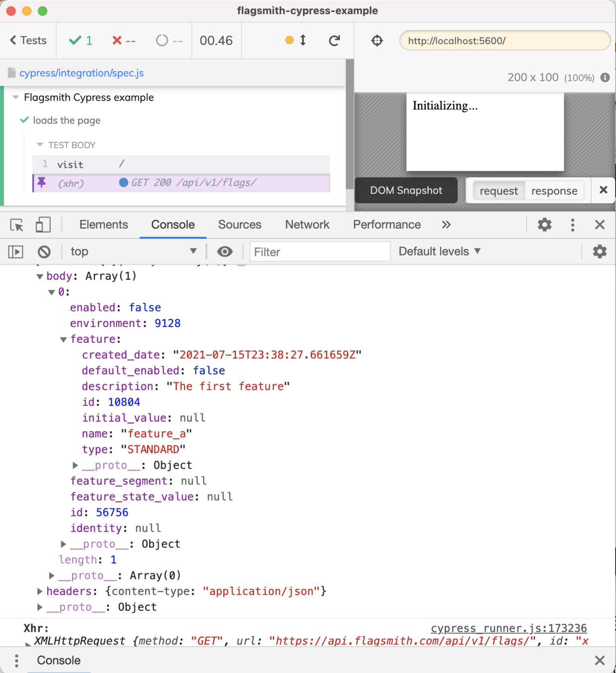The width and height of the screenshot is (616, 673).
Task: Collapse the body: Array(1) node
Action: coord(39,277)
